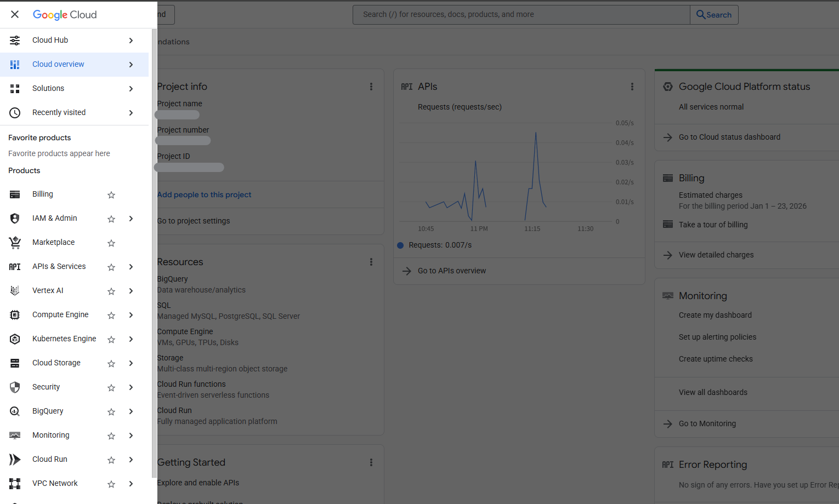Click the Google Cloud logo

click(64, 14)
